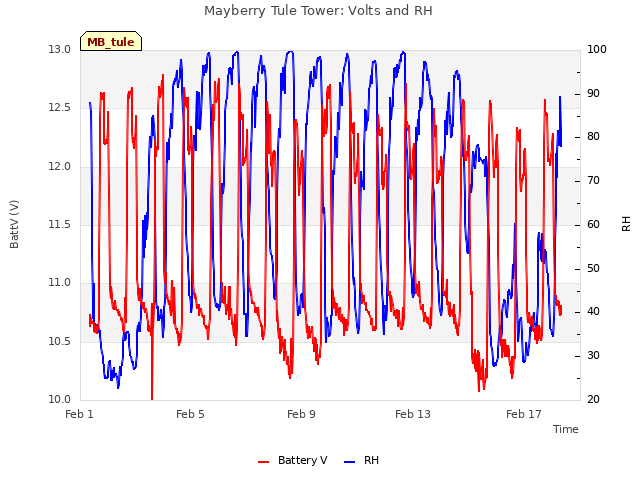The height and width of the screenshot is (480, 640).
Task: Click the 30 RH axis value
Action: click(593, 356)
